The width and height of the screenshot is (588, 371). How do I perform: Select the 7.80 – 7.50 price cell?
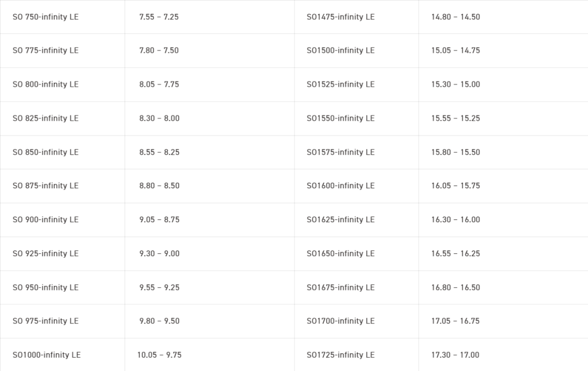(x=159, y=51)
